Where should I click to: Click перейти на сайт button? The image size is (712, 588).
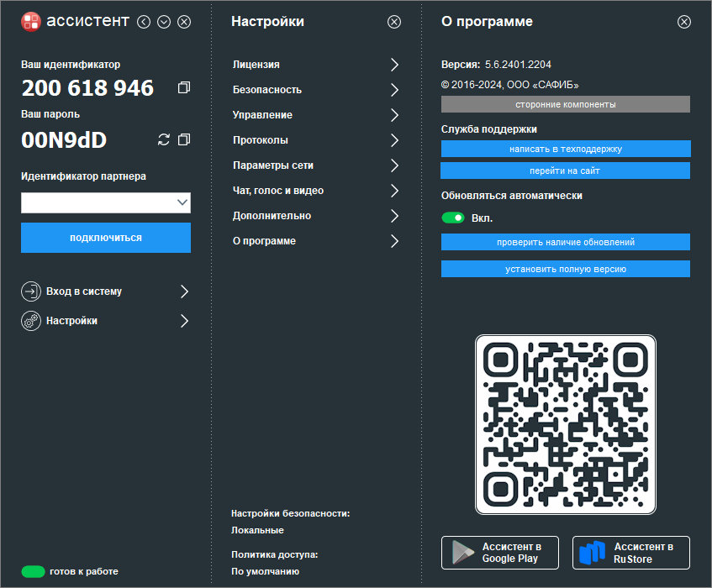(x=565, y=171)
